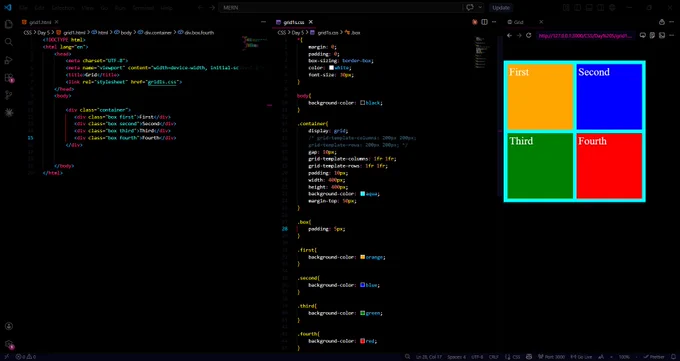Open the Copilot chat icon in title bar

tap(470, 7)
